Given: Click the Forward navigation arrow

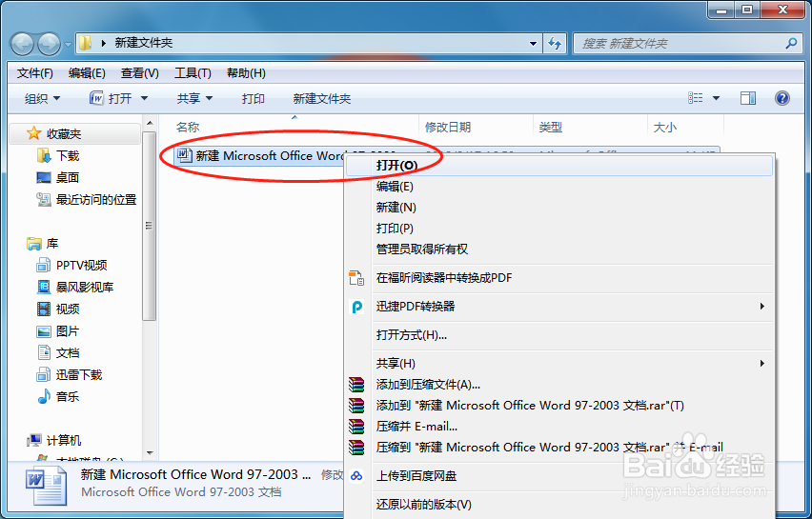Looking at the screenshot, I should point(50,44).
